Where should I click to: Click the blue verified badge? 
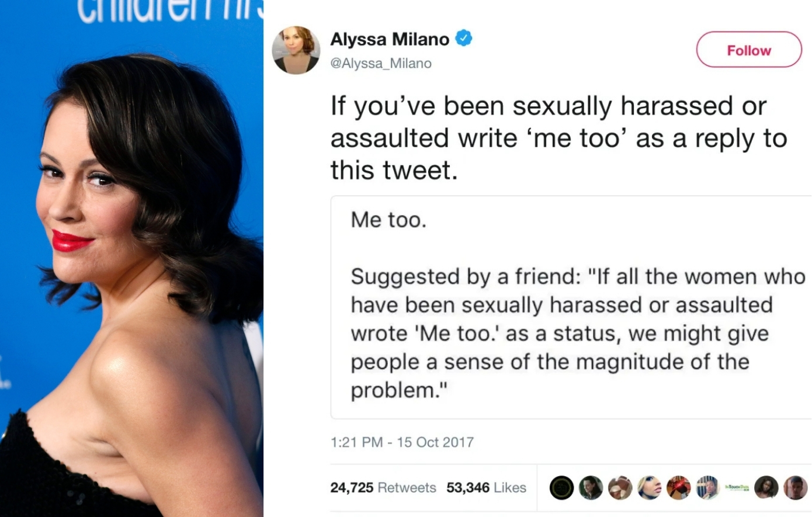tap(464, 39)
